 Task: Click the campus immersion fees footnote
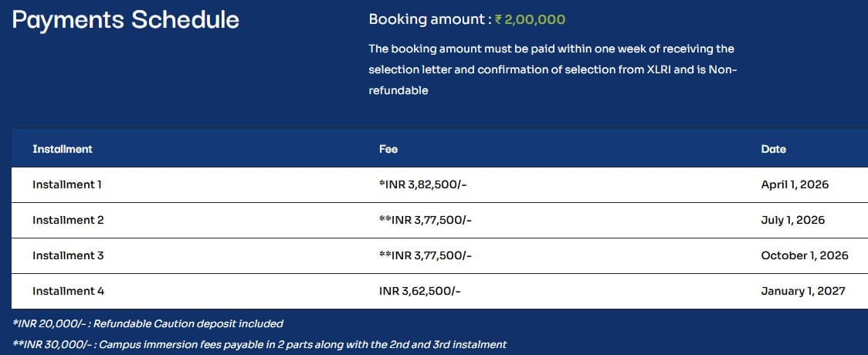click(x=259, y=343)
